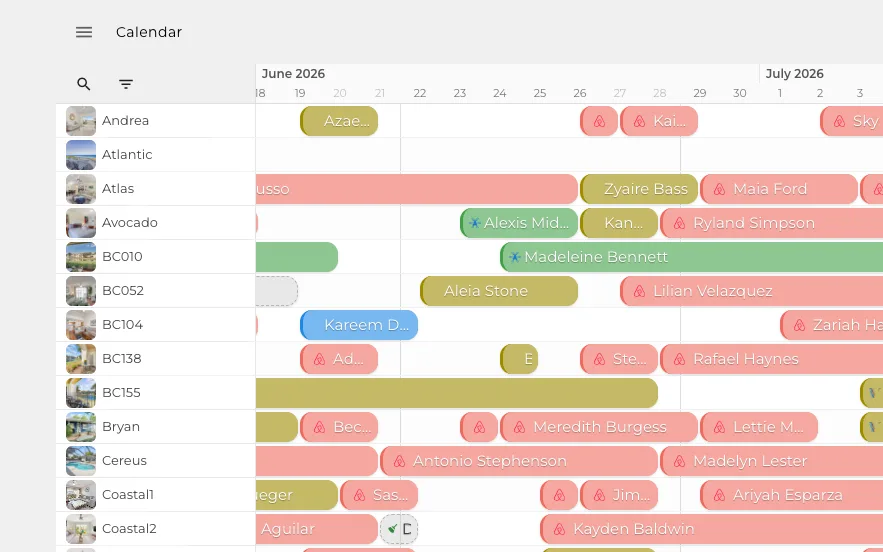The width and height of the screenshot is (883, 552).
Task: Select the BC138 listing name
Action: coord(122,359)
